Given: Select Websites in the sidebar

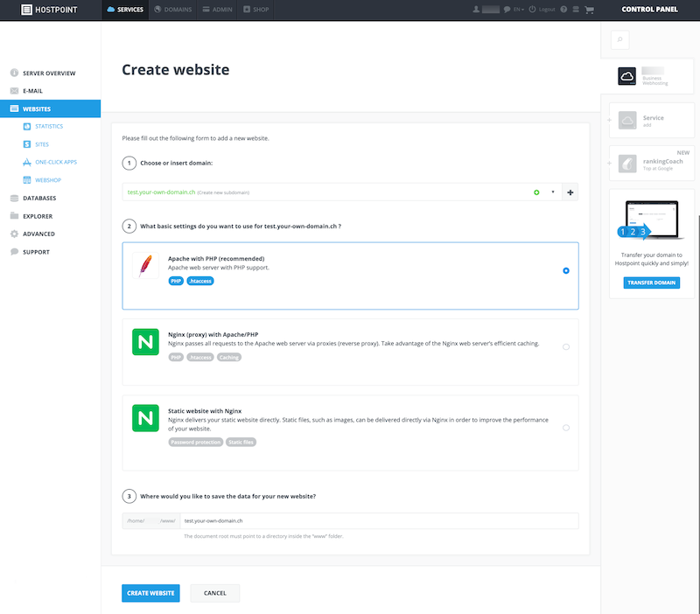Looking at the screenshot, I should tap(50, 108).
